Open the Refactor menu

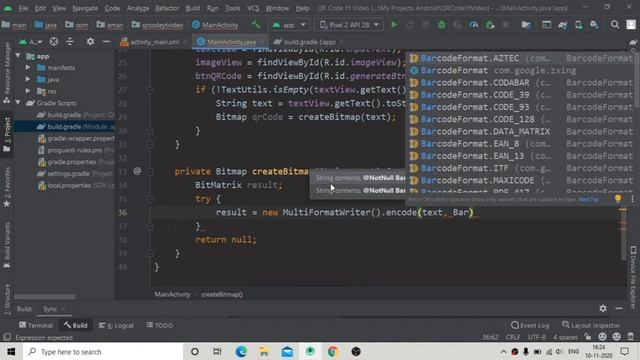pyautogui.click(x=167, y=8)
